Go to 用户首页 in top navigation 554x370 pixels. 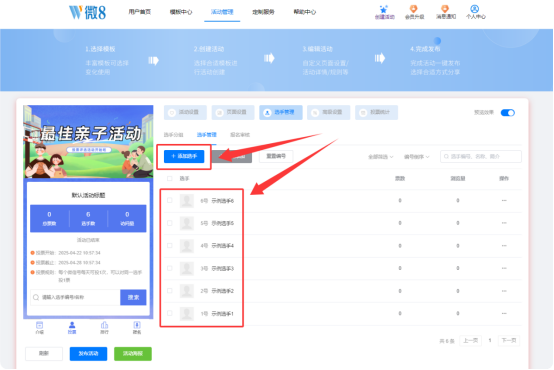[140, 12]
